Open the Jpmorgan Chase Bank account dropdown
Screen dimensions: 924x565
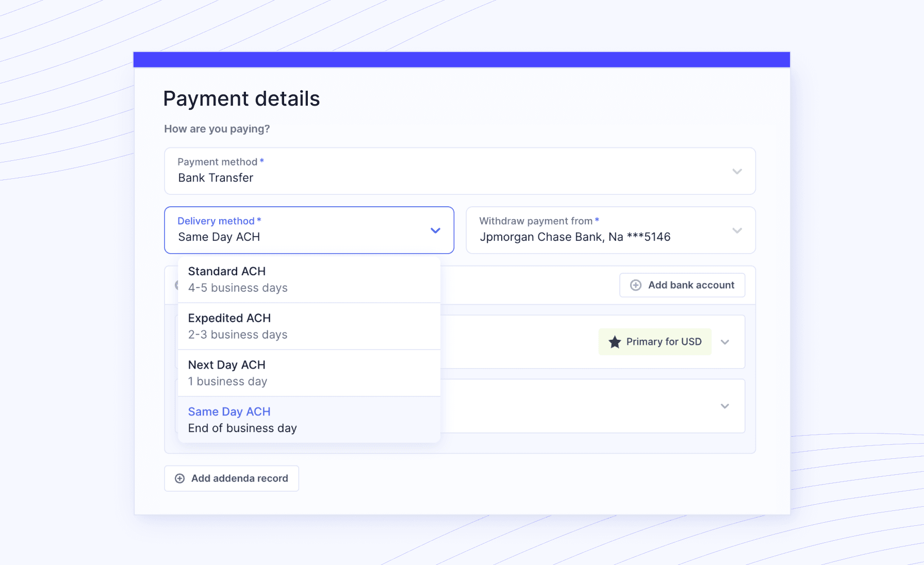point(610,230)
